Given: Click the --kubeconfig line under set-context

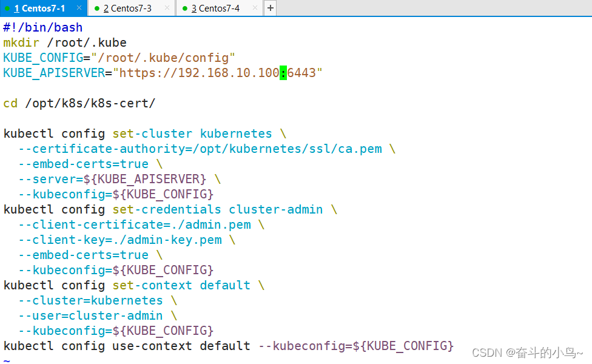Looking at the screenshot, I should tap(116, 331).
